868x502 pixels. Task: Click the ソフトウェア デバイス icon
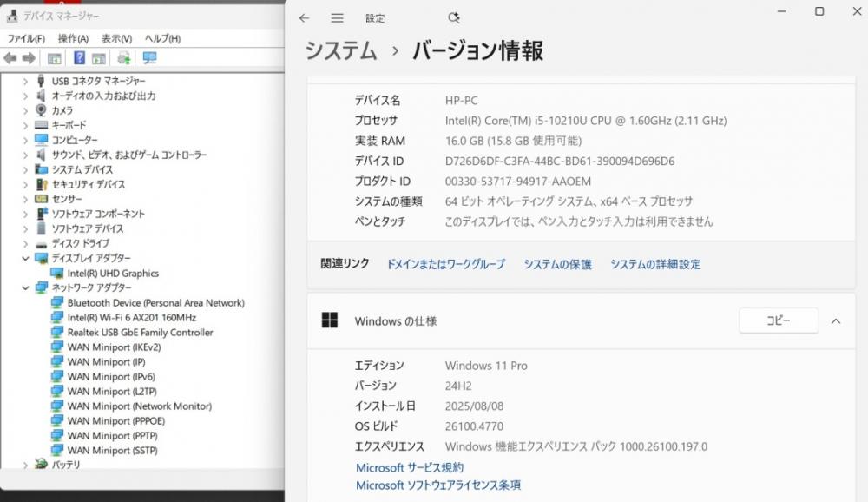pos(42,228)
